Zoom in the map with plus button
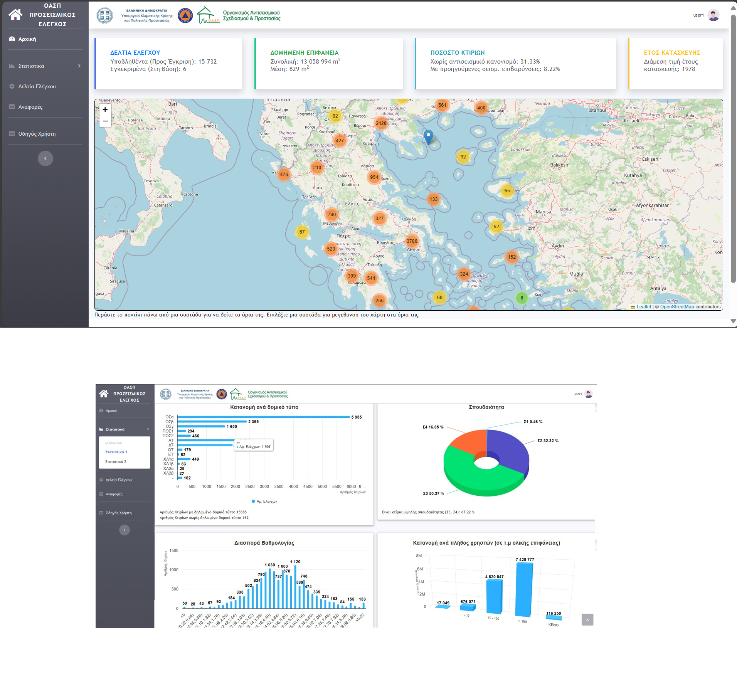Screen dimensions: 737x700 pyautogui.click(x=105, y=109)
